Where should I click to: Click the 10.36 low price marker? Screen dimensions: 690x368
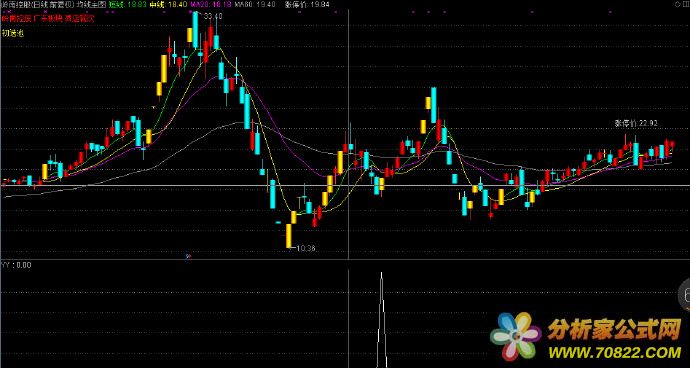coord(305,248)
